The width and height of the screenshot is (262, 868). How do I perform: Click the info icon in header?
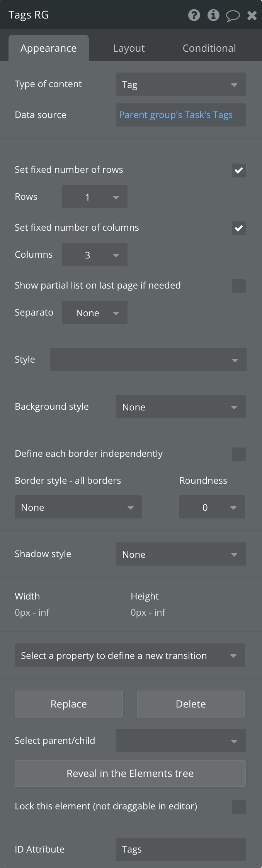[213, 15]
